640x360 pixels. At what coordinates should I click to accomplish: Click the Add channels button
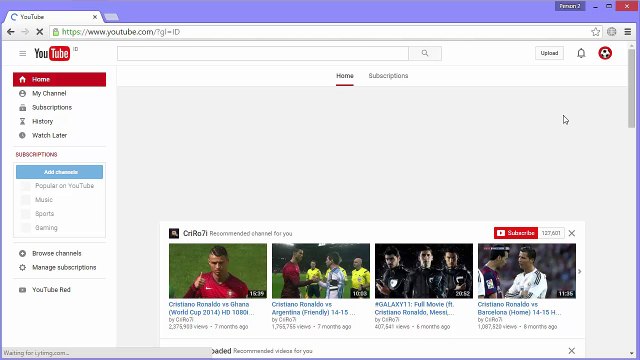[60, 172]
